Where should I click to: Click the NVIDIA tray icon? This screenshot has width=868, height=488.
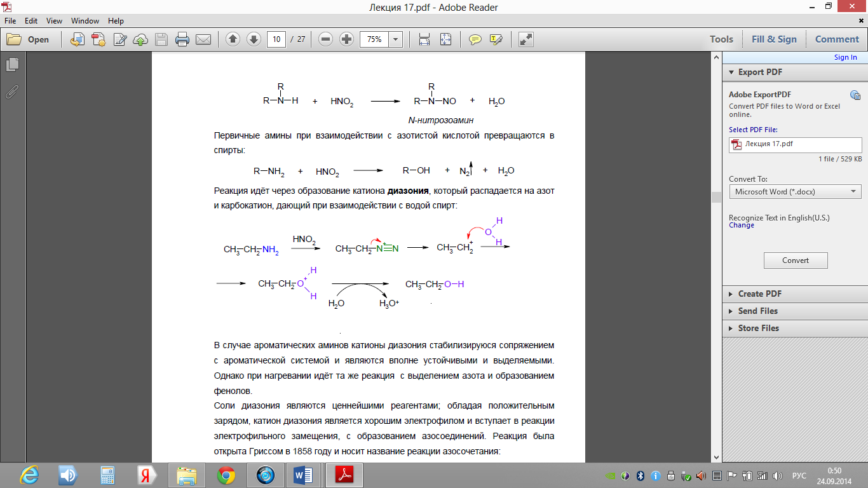[611, 475]
